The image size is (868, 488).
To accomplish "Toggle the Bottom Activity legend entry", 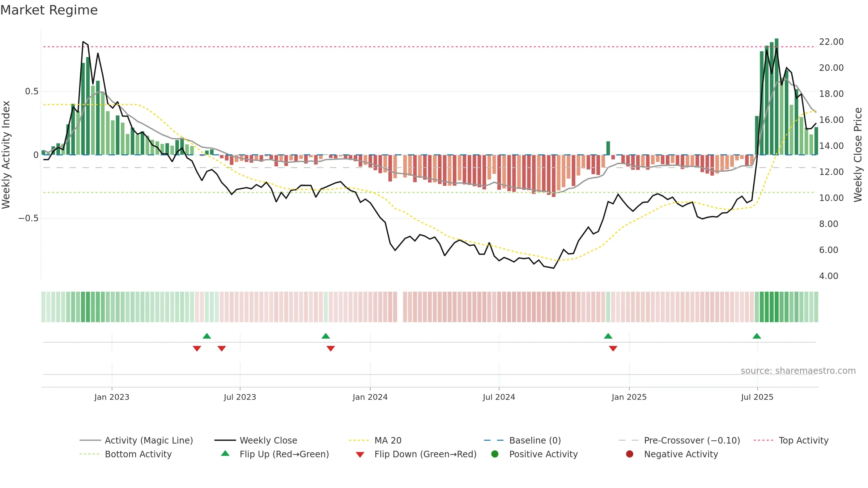I will coord(125,454).
